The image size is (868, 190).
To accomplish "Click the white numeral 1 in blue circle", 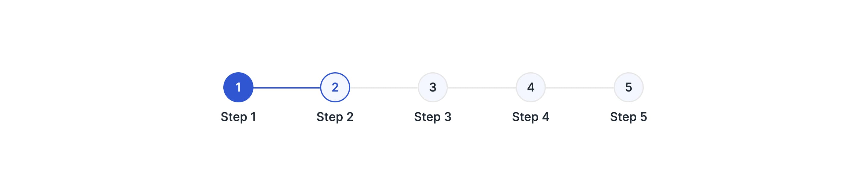I will coord(238,87).
